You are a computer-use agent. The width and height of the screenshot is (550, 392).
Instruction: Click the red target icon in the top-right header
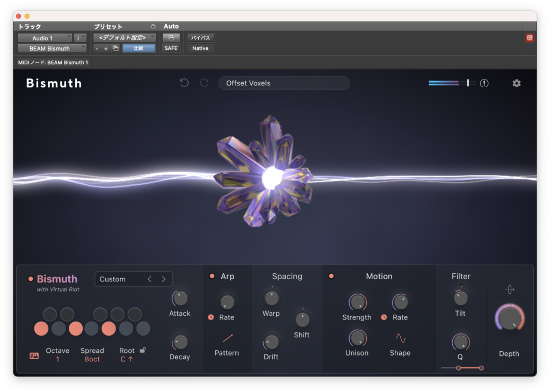click(x=529, y=38)
